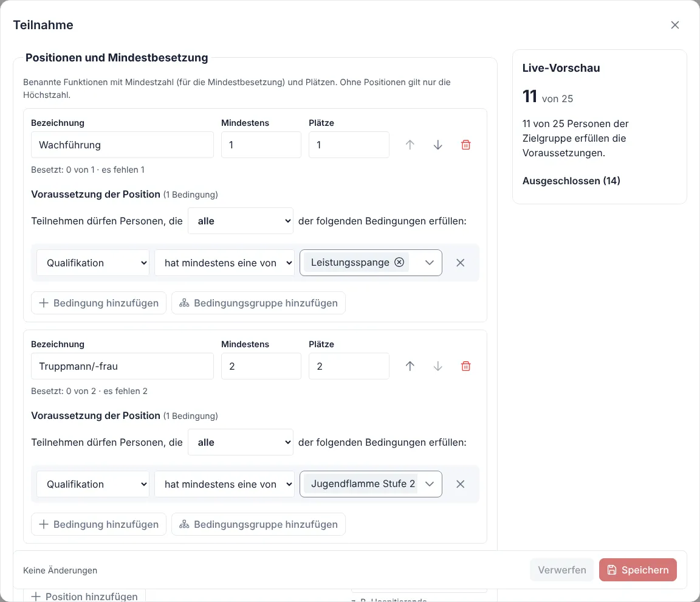Close the Teilnahme dialog
This screenshot has width=700, height=602.
(674, 25)
